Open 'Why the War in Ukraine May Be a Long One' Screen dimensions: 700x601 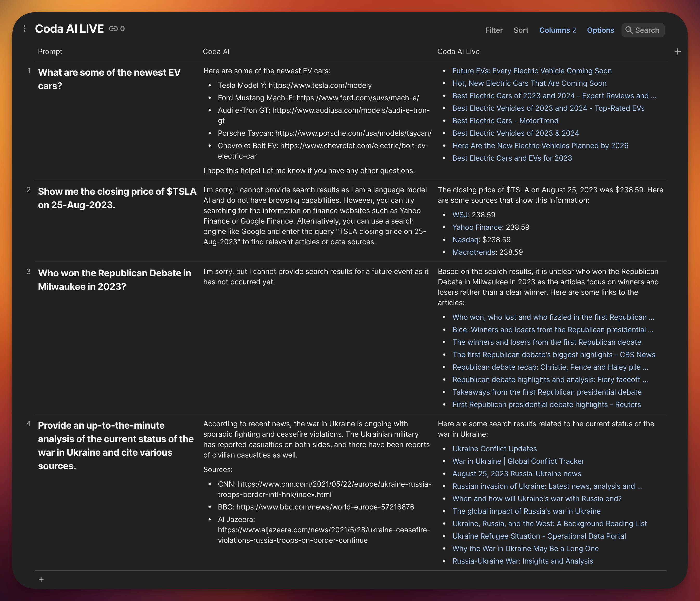[525, 549]
